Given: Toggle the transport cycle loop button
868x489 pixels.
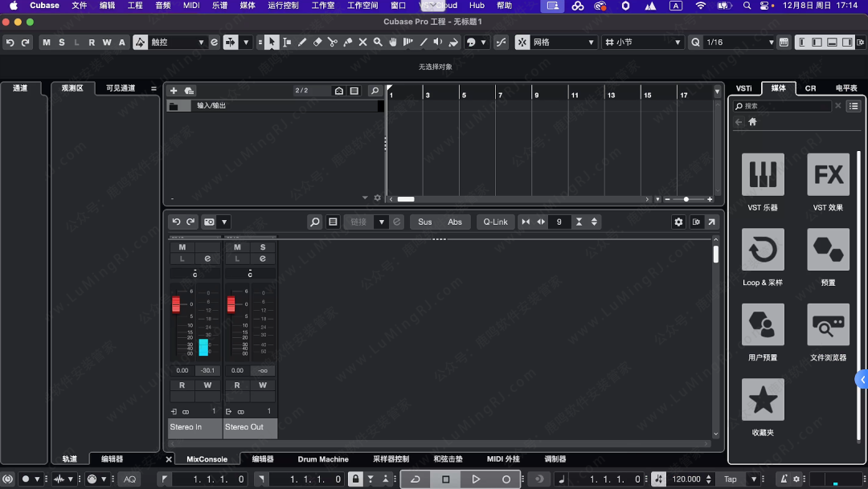Looking at the screenshot, I should coord(416,479).
